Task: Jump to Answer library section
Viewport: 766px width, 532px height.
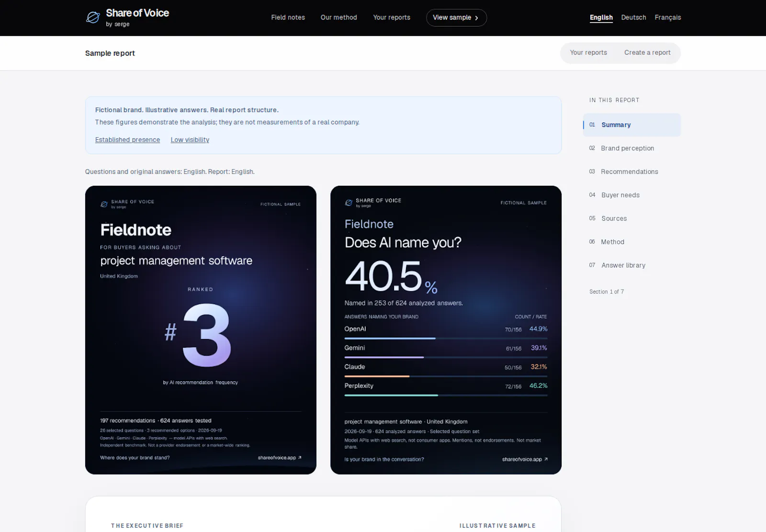Action: [631, 265]
